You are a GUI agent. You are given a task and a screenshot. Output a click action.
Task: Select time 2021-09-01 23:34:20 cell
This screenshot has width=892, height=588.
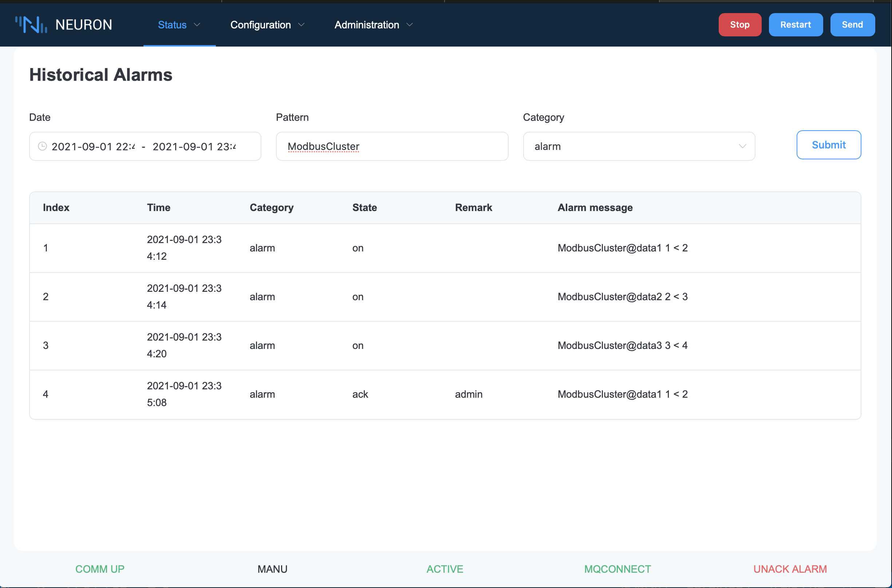[x=184, y=345]
